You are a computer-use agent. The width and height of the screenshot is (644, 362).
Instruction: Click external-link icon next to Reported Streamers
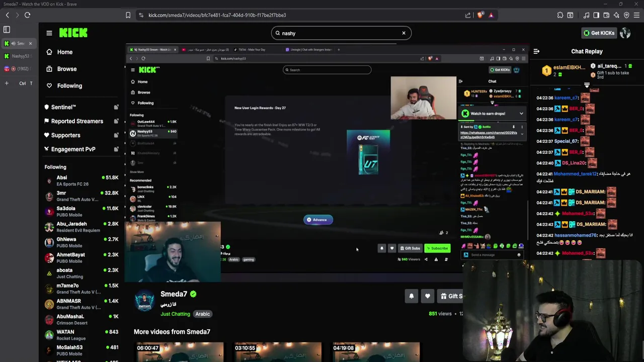[x=116, y=121]
